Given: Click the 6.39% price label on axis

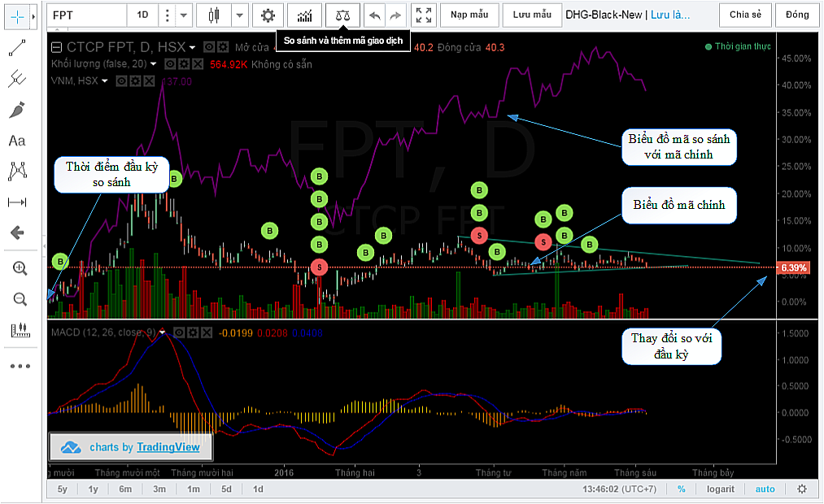Looking at the screenshot, I should coord(794,267).
